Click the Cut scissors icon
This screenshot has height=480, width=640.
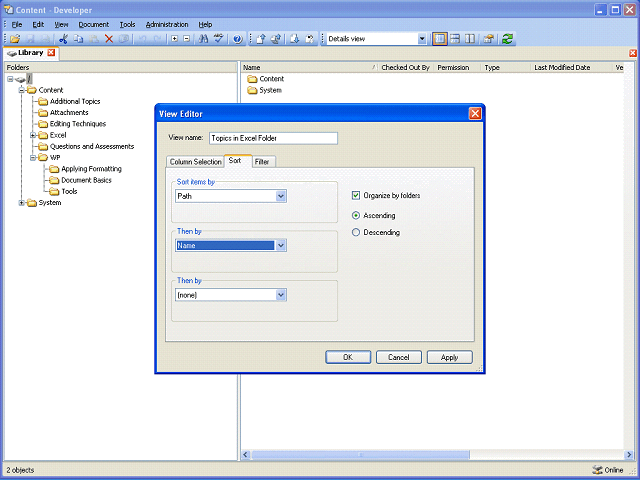(x=63, y=39)
